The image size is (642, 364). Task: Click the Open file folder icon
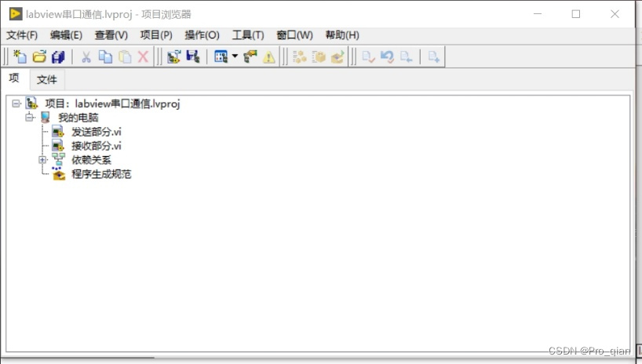pos(39,56)
